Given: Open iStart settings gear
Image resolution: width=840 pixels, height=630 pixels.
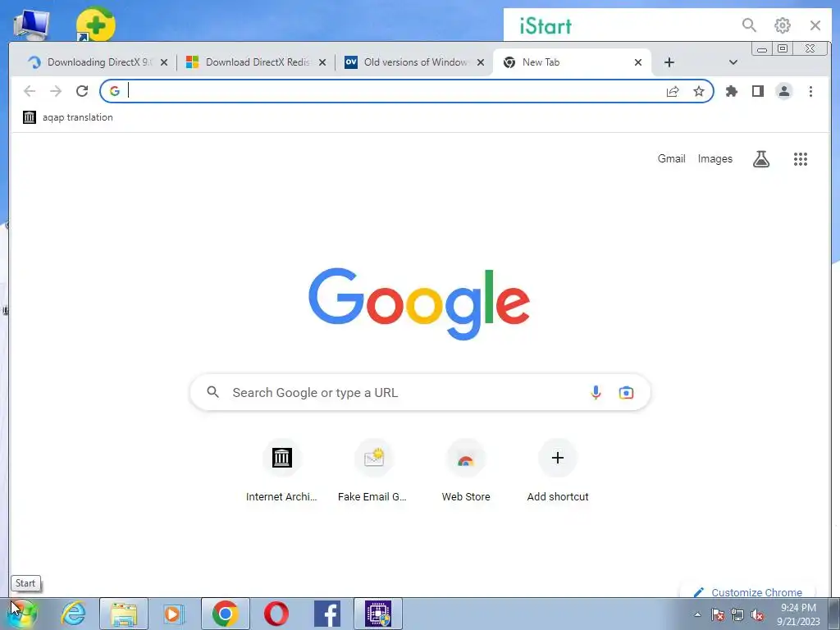Looking at the screenshot, I should click(x=782, y=25).
